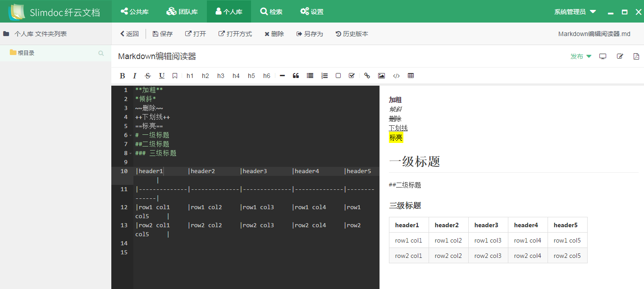This screenshot has width=644, height=289.
Task: Click the strikethrough formatting icon
Action: point(148,76)
